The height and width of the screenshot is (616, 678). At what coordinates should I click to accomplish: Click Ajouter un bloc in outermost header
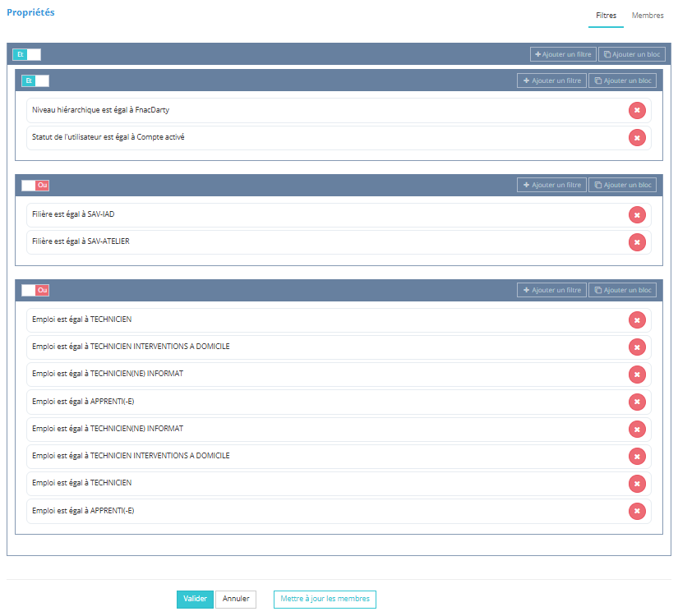(631, 54)
